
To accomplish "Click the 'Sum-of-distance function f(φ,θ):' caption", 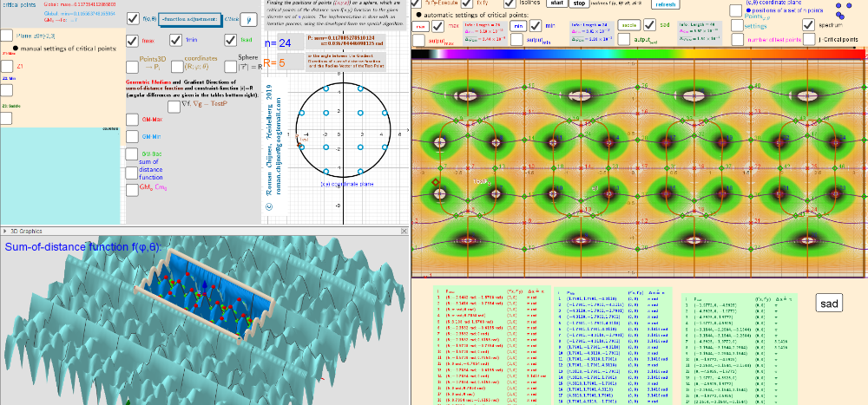I will click(x=83, y=247).
